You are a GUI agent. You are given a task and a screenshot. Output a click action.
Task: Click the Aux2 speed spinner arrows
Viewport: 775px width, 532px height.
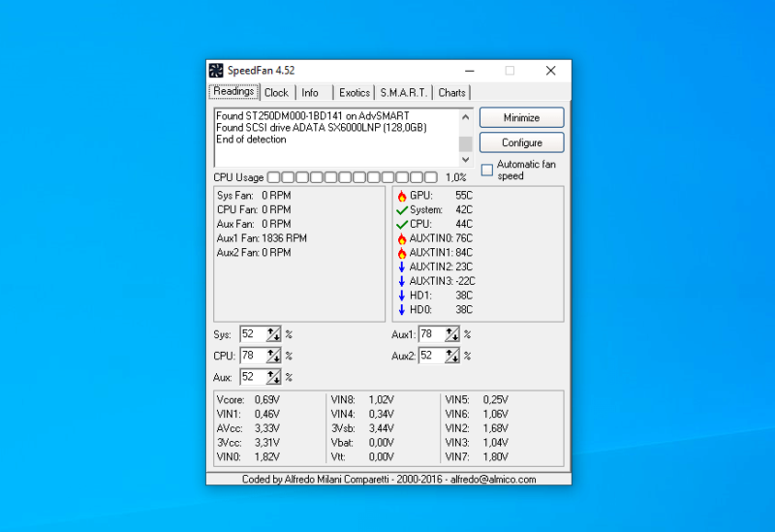tap(451, 356)
